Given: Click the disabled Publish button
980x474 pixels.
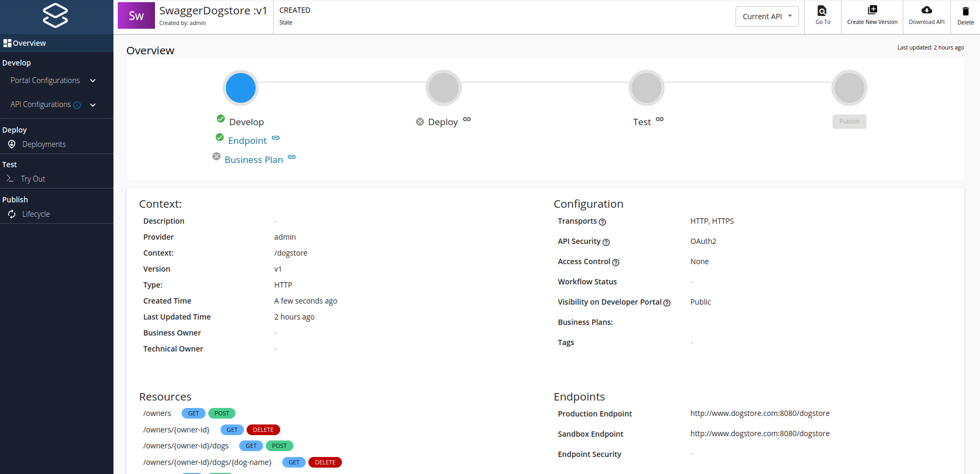Looking at the screenshot, I should click(850, 121).
